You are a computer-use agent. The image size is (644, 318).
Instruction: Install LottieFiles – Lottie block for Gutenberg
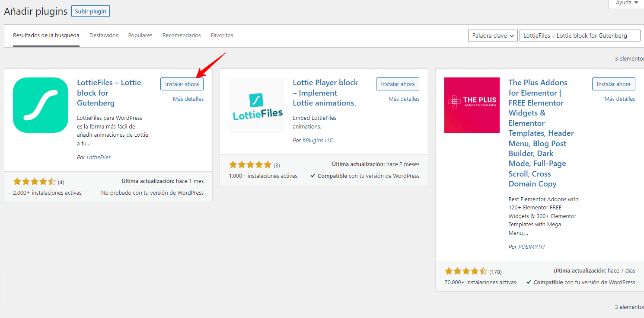pos(182,84)
